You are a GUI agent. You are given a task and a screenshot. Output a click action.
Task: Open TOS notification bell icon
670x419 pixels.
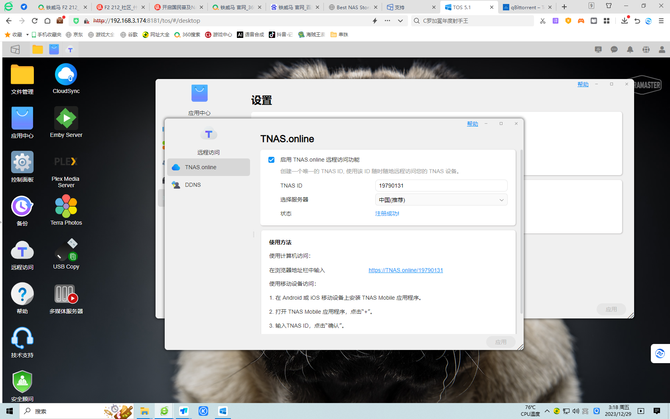click(x=630, y=50)
